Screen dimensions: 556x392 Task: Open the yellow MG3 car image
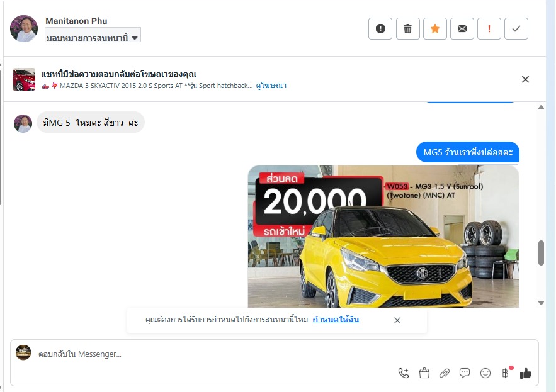coord(383,237)
